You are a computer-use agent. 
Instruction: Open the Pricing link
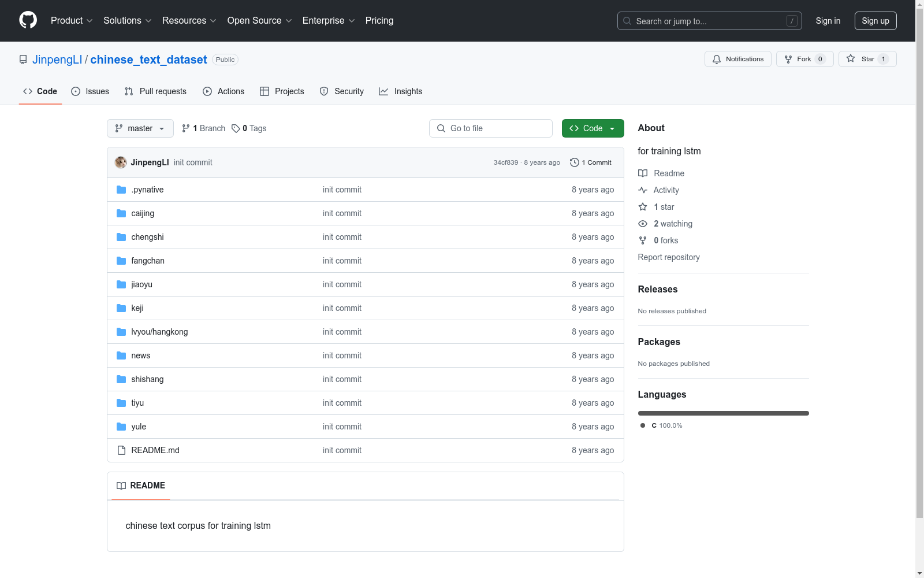click(379, 20)
